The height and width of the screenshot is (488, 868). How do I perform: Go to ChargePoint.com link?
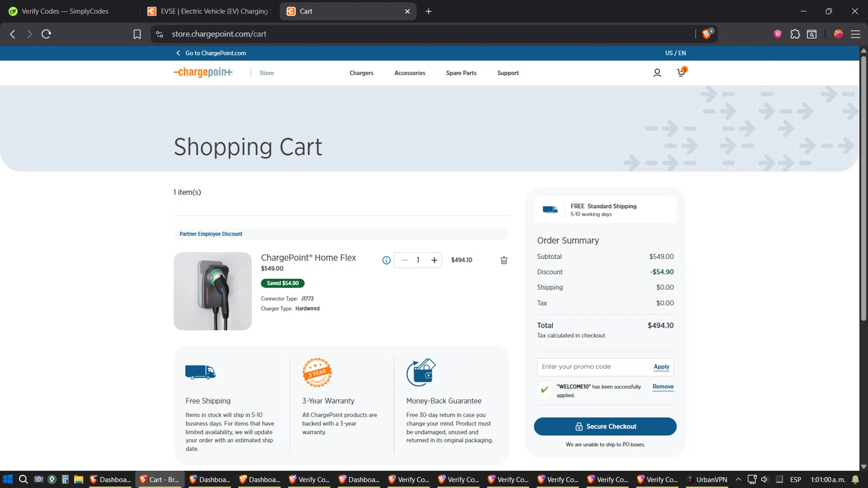(x=211, y=53)
